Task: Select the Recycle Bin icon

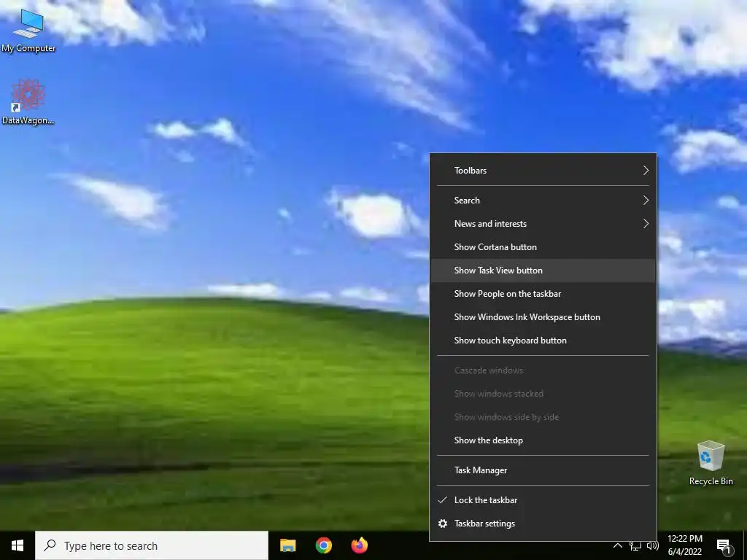Action: pos(711,463)
